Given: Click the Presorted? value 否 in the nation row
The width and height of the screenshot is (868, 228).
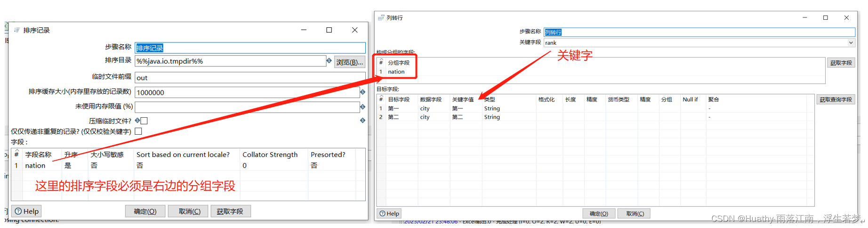Looking at the screenshot, I should (x=314, y=165).
